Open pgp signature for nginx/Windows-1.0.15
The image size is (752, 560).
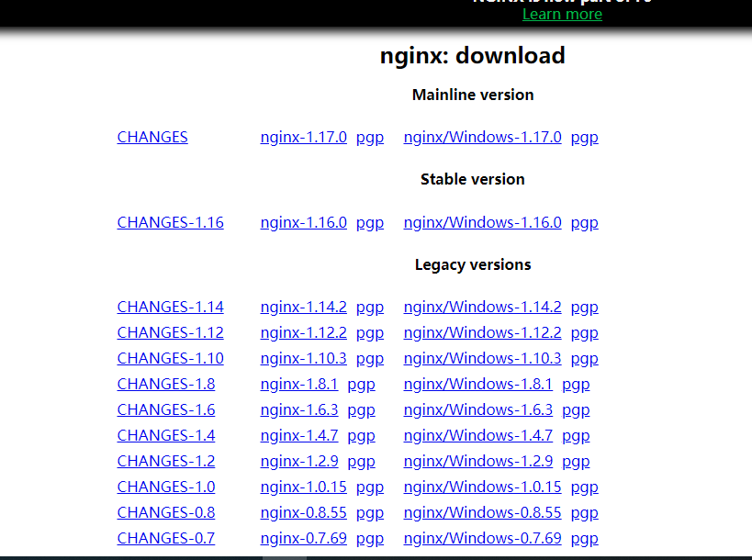(585, 488)
